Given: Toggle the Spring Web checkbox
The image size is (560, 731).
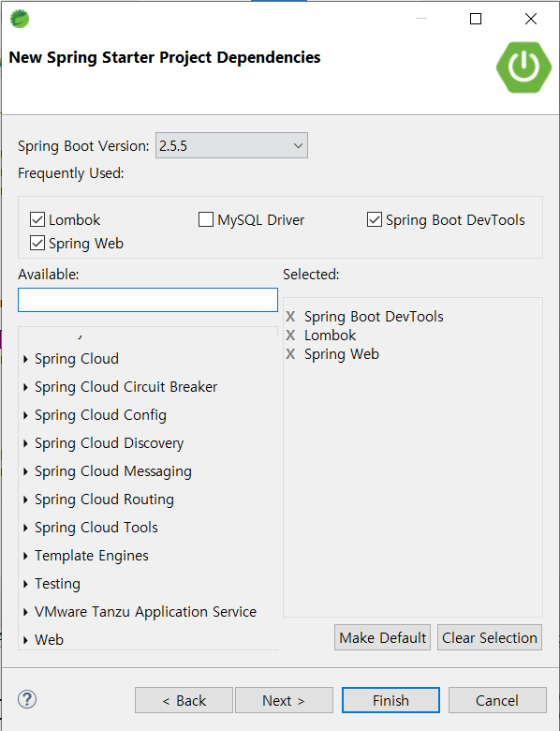Looking at the screenshot, I should pyautogui.click(x=37, y=243).
